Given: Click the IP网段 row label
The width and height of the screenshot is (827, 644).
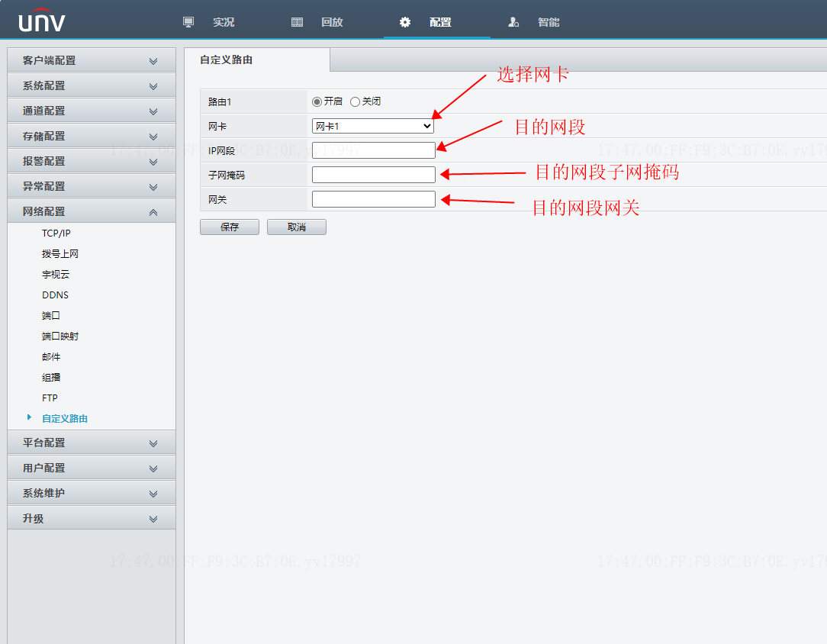Looking at the screenshot, I should pyautogui.click(x=221, y=151).
